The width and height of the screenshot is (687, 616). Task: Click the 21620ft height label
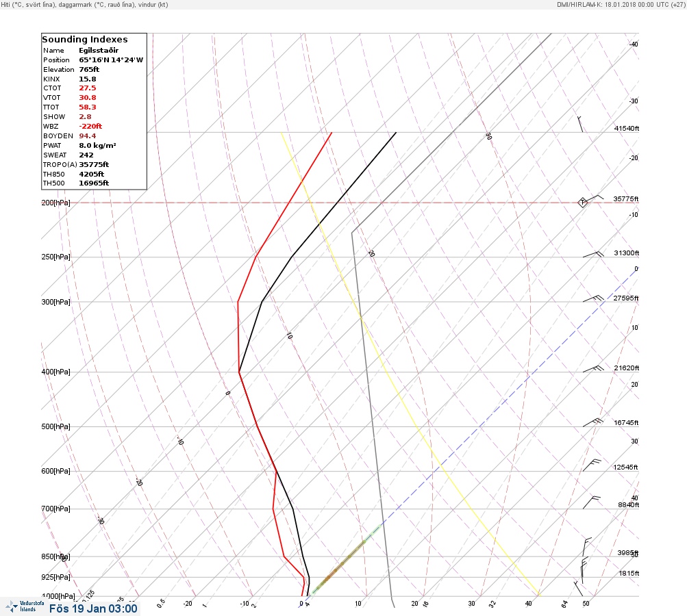click(x=627, y=368)
